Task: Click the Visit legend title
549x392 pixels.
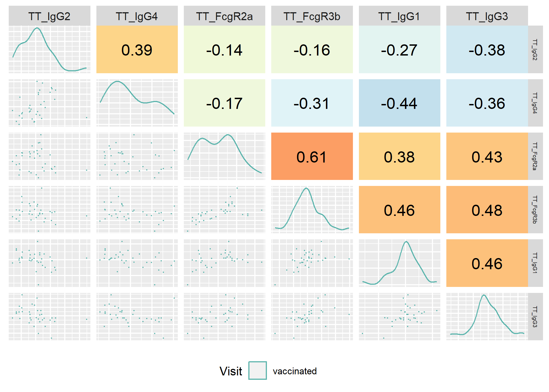Action: point(231,371)
